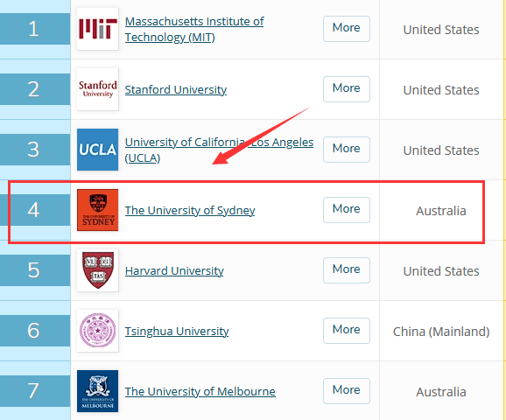Expand More for UCLA row
Screen dimensions: 506x420
pyautogui.click(x=347, y=150)
